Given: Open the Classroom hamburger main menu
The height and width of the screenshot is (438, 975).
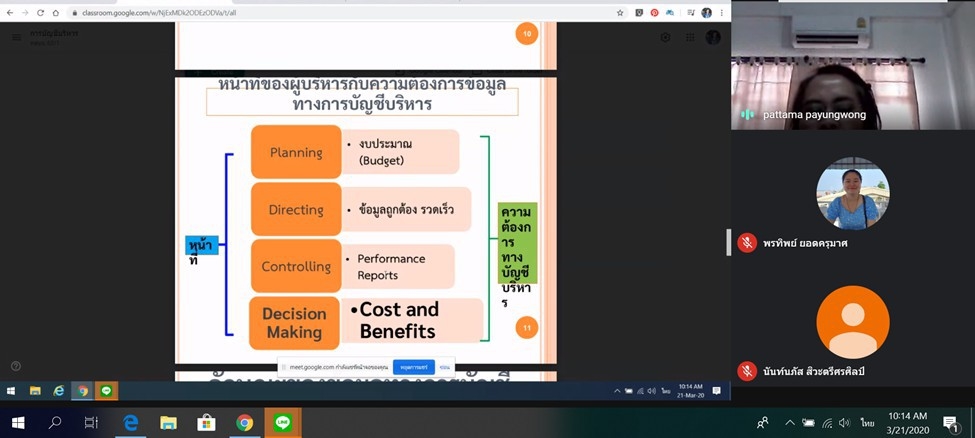Looking at the screenshot, I should 17,37.
